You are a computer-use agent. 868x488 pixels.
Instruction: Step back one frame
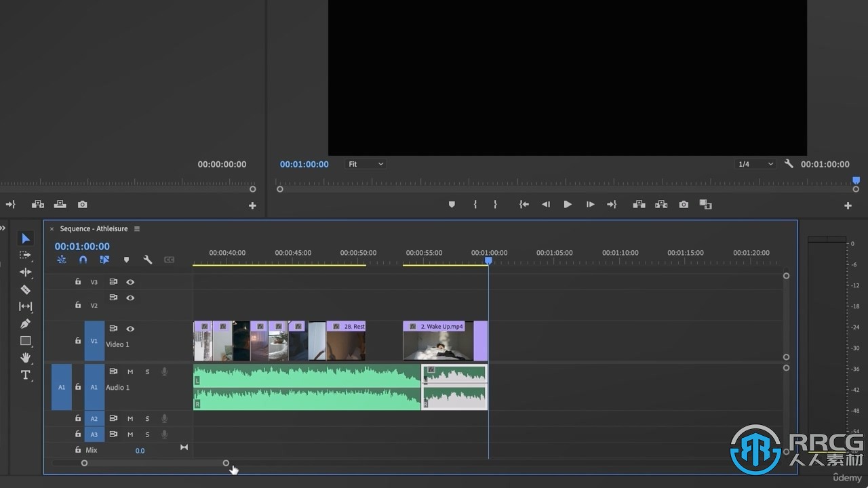(546, 205)
